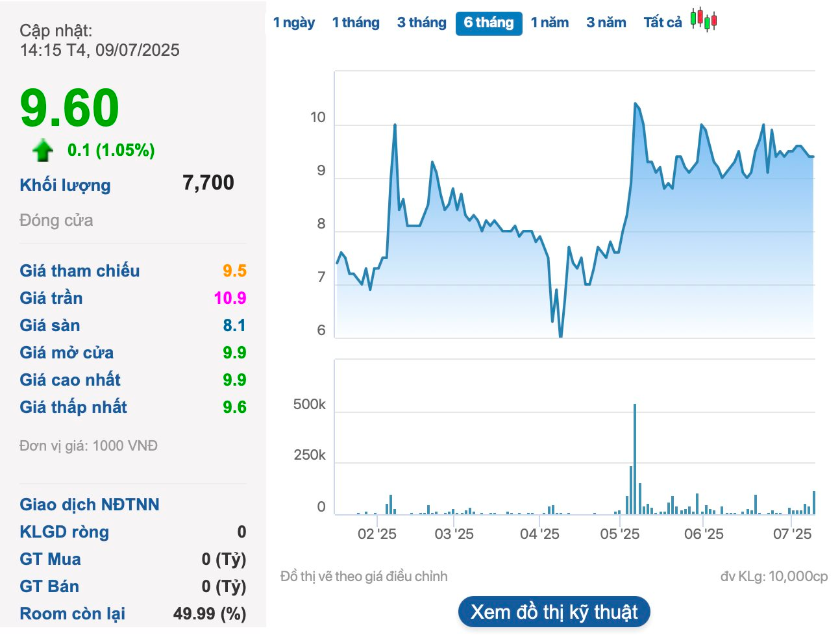Switch to the 3 năm range
This screenshot has width=840, height=635.
pos(606,23)
